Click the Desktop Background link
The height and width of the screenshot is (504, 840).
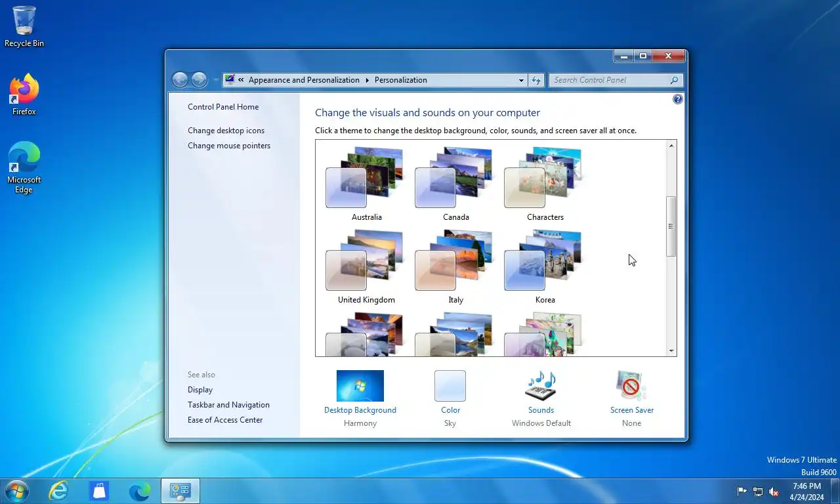tap(360, 410)
